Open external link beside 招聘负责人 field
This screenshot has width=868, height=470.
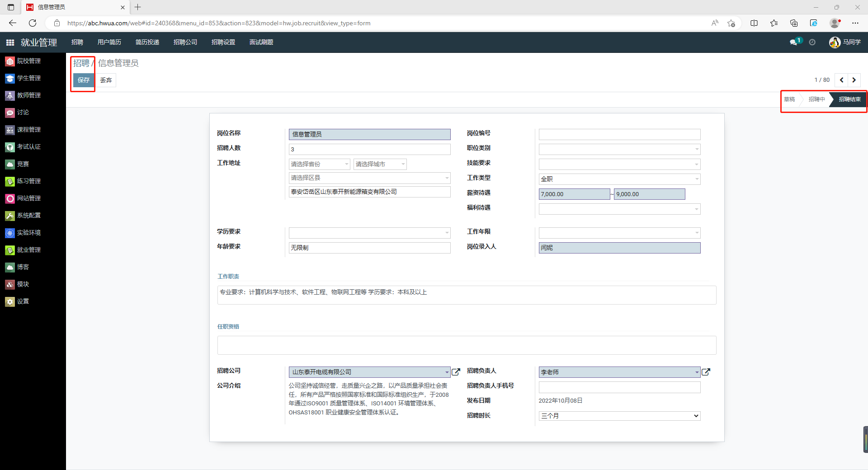tap(706, 372)
